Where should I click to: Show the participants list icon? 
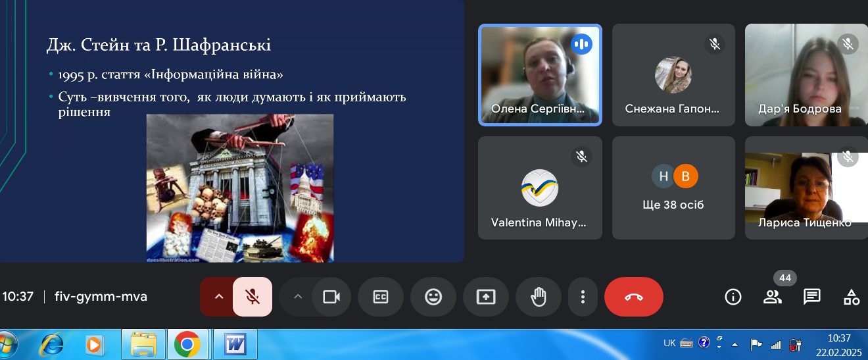pos(773,297)
